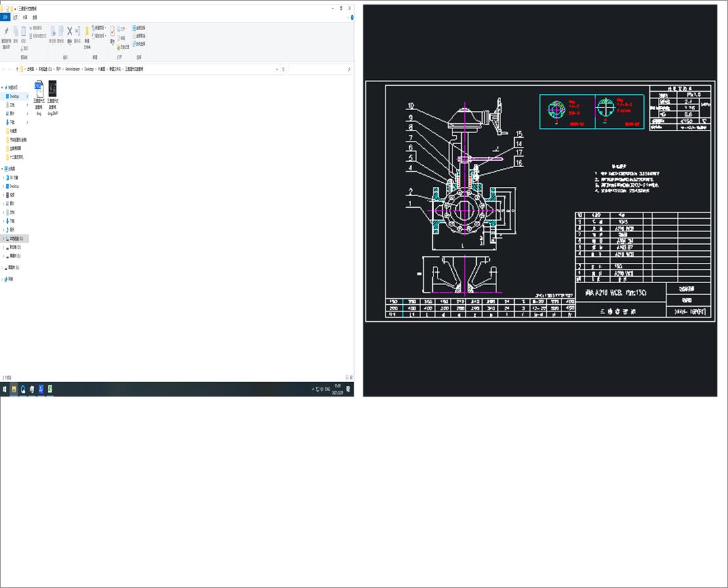Viewport: 728px width, 588px height.
Task: Open the View ribbon tab
Action: [x=34, y=17]
